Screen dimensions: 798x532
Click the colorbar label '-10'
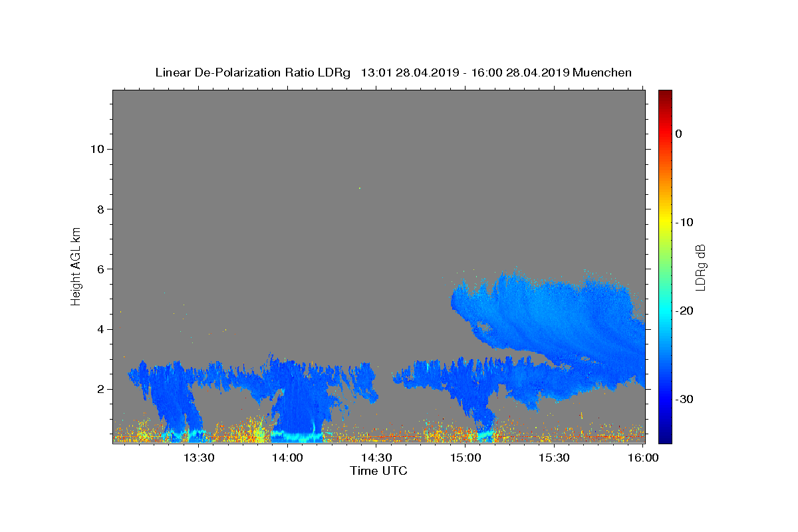685,222
